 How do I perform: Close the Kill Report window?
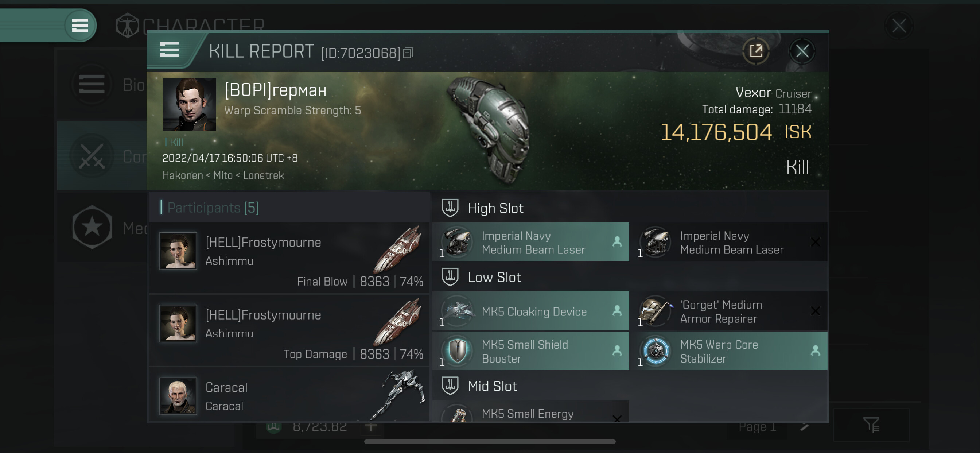point(802,51)
